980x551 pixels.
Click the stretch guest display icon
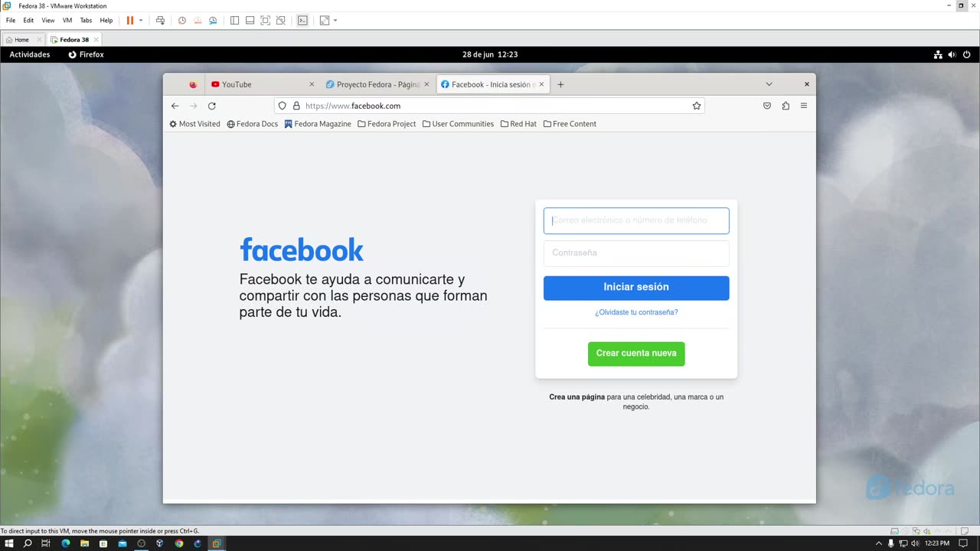tap(325, 21)
